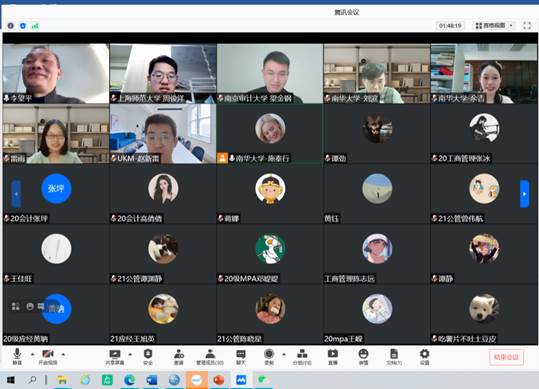Open the Documents menu item
Screen dimensions: 539x389
394,356
